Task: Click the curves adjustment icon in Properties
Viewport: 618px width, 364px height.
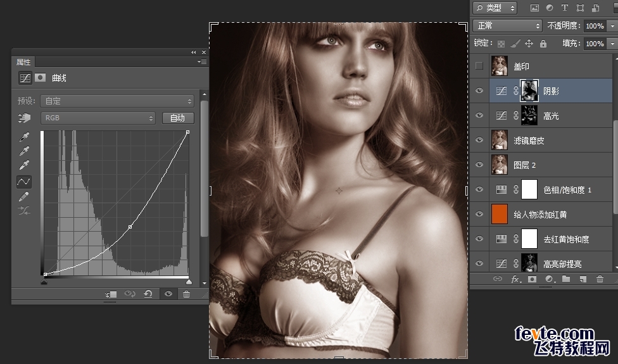Action: 25,78
